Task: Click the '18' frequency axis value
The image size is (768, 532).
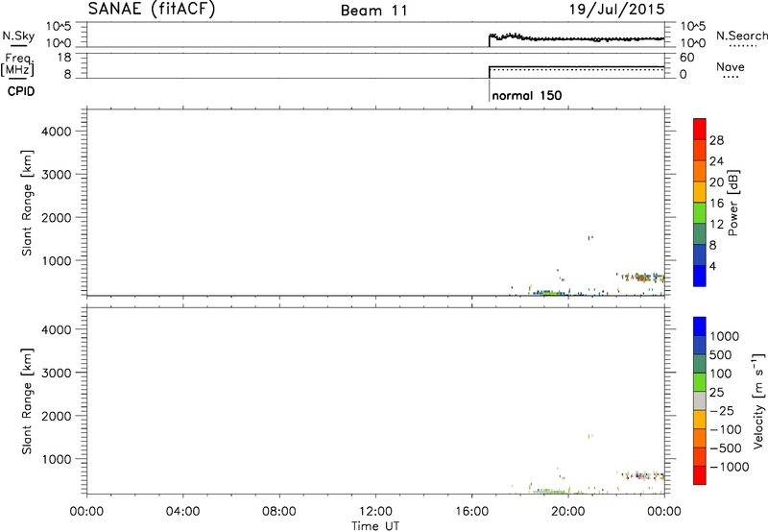Action: (64, 58)
